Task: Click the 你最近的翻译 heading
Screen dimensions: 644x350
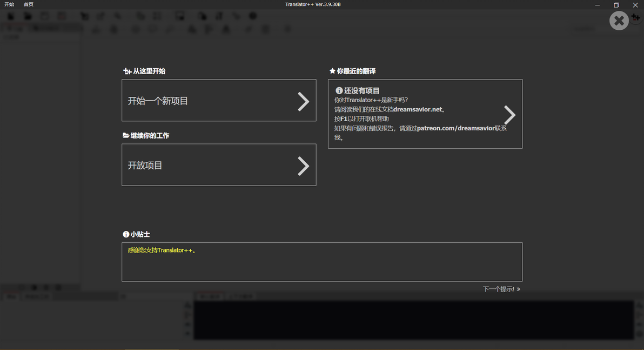Action: point(352,71)
